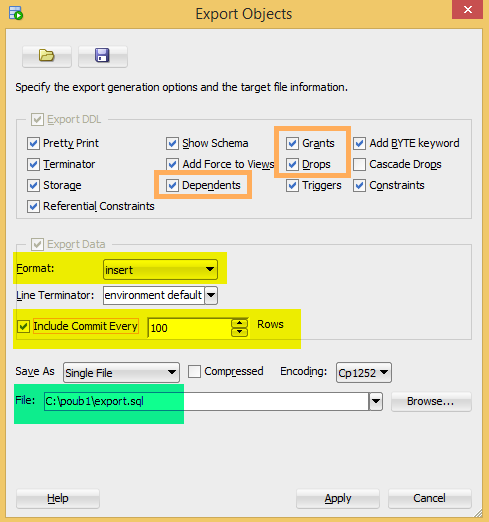Toggle Include Commit Every checkbox

(23, 326)
